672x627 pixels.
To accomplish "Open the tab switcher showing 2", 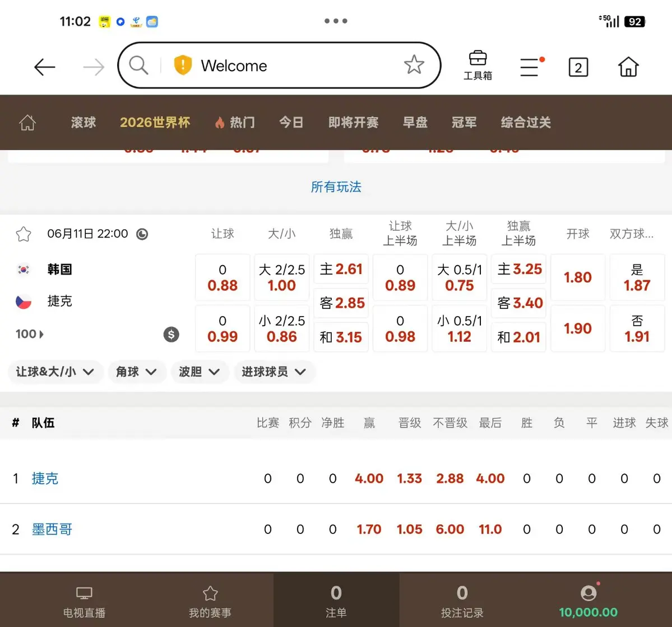I will click(x=578, y=67).
